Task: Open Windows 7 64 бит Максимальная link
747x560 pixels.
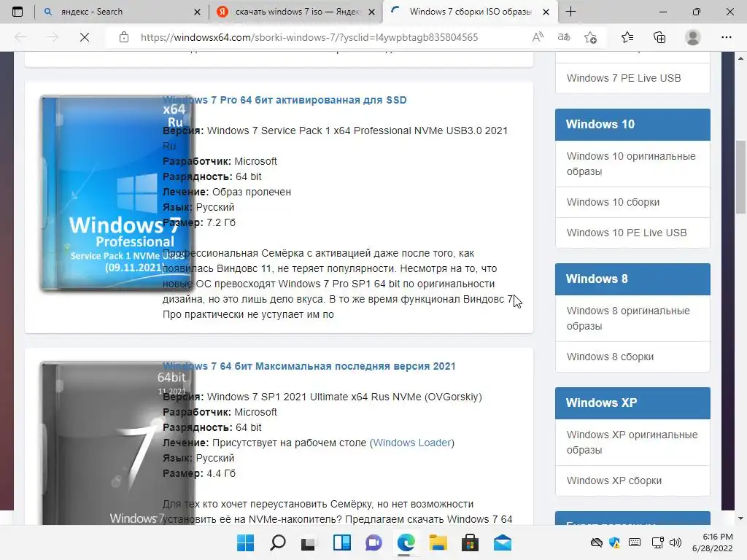Action: tap(309, 366)
